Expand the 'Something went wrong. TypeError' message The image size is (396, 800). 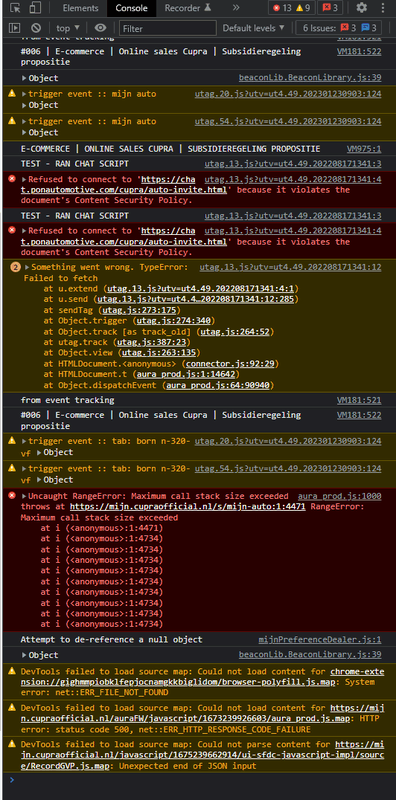[x=28, y=267]
